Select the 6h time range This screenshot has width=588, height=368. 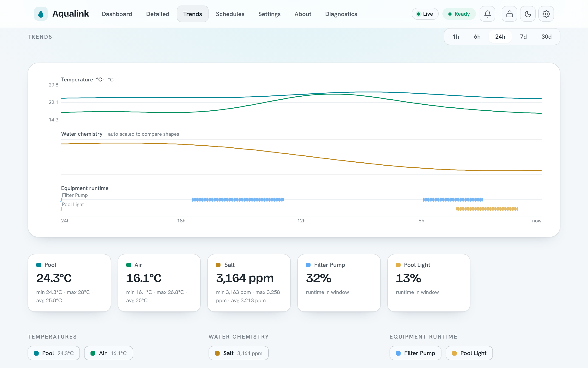[477, 37]
